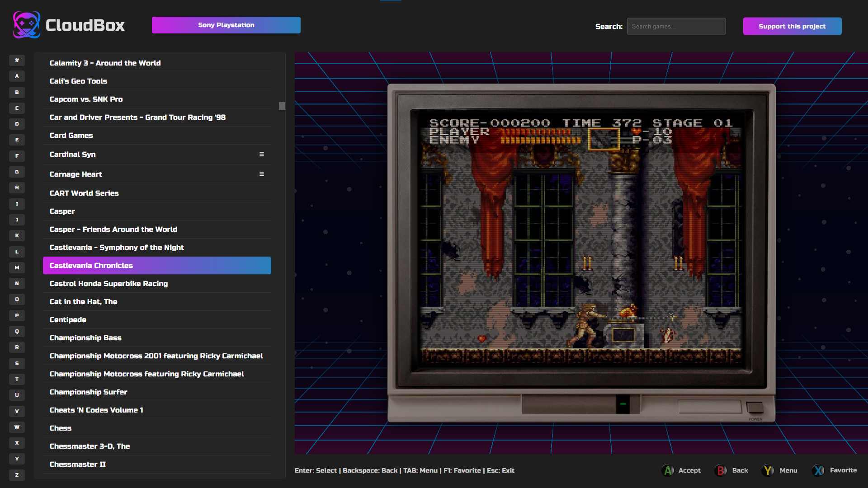Image resolution: width=868 pixels, height=488 pixels.
Task: Click the CloudBox controller logo icon
Action: click(27, 25)
